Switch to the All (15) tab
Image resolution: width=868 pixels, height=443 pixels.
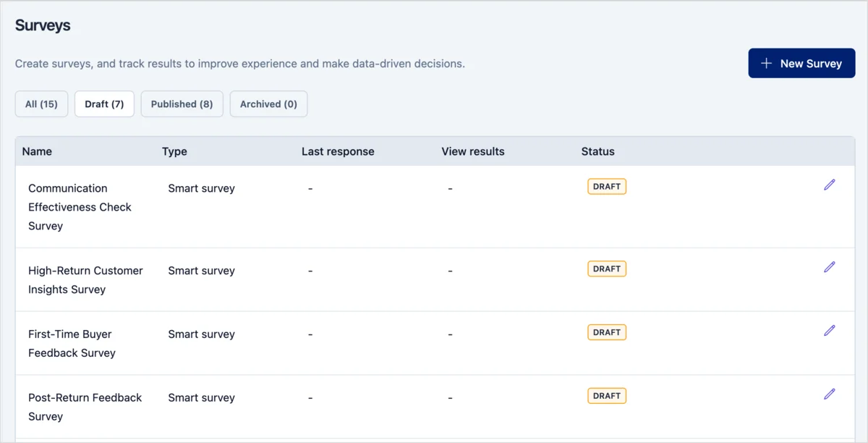click(x=41, y=104)
